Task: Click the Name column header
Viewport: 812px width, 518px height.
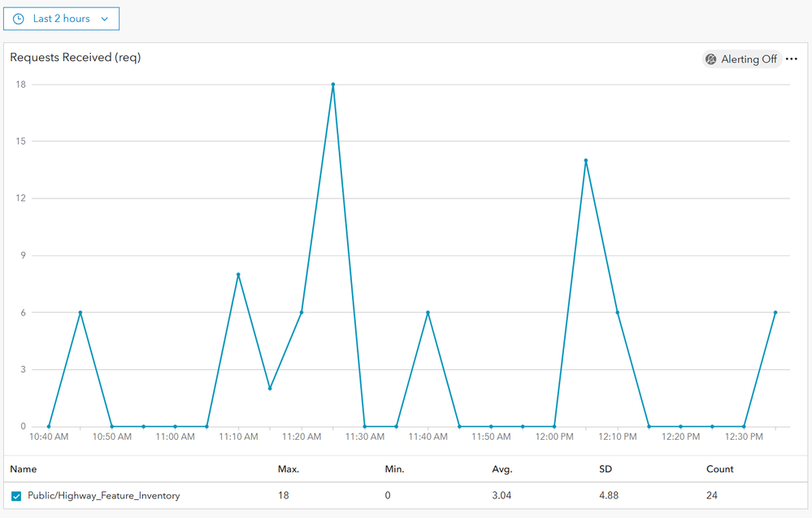Action: [x=23, y=469]
